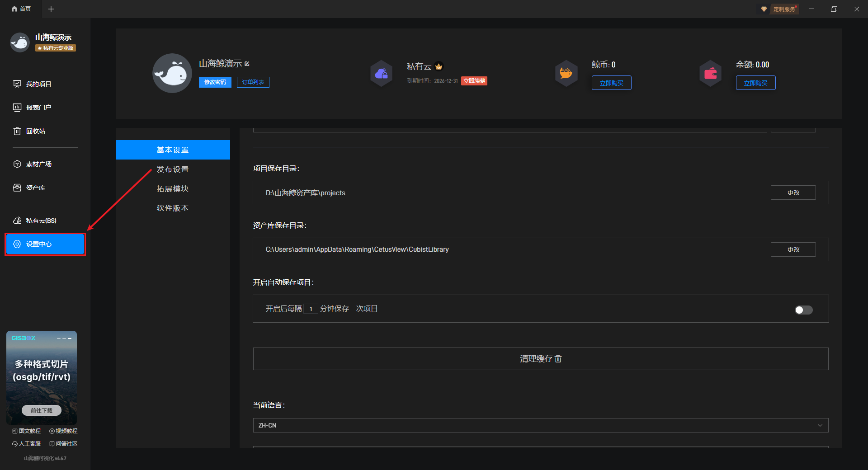Viewport: 868px width, 470px height.
Task: Click the 前往下载 button on GISBox banner
Action: click(x=42, y=410)
